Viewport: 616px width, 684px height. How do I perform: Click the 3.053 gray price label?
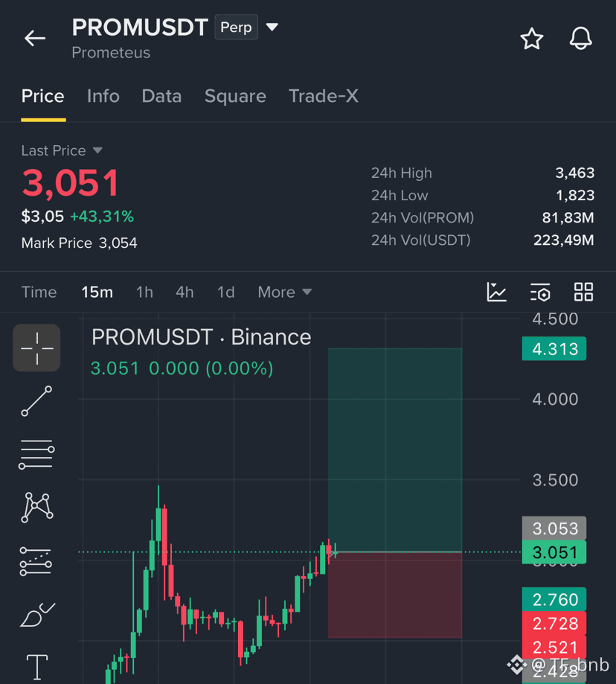pos(554,528)
